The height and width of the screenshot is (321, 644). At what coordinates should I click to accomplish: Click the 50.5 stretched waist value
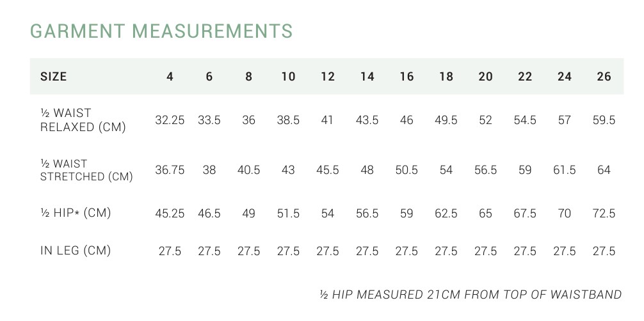pyautogui.click(x=407, y=170)
